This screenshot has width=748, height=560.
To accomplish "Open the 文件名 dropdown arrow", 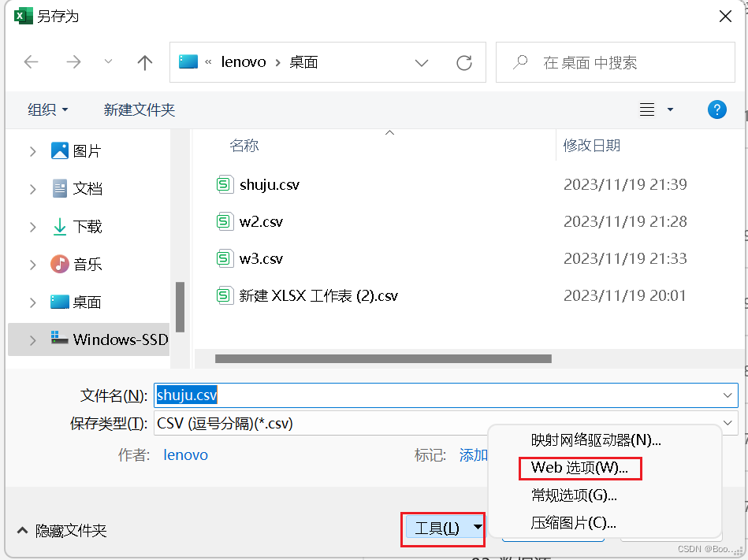I will pyautogui.click(x=726, y=395).
